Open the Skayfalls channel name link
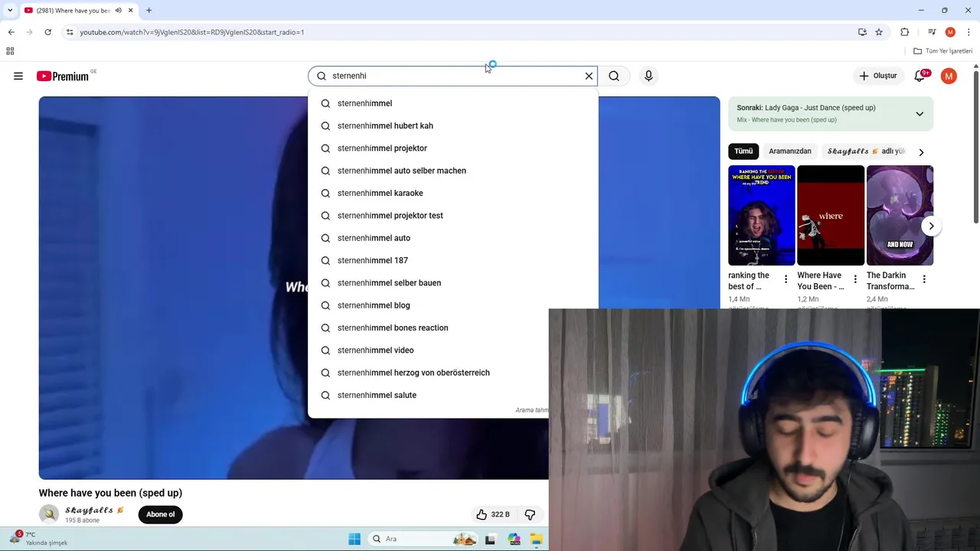The width and height of the screenshot is (980, 551). [94, 510]
